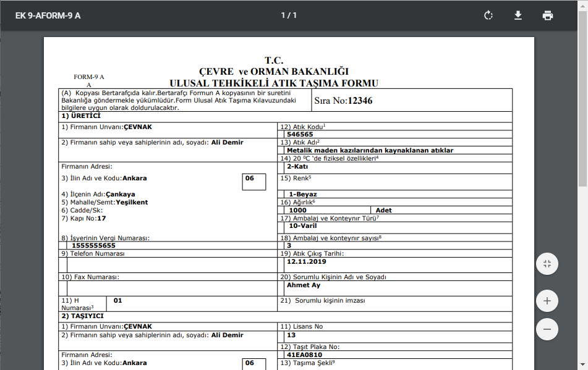Click the packaging type value 10-Varil
The width and height of the screenshot is (588, 370).
coord(302,225)
